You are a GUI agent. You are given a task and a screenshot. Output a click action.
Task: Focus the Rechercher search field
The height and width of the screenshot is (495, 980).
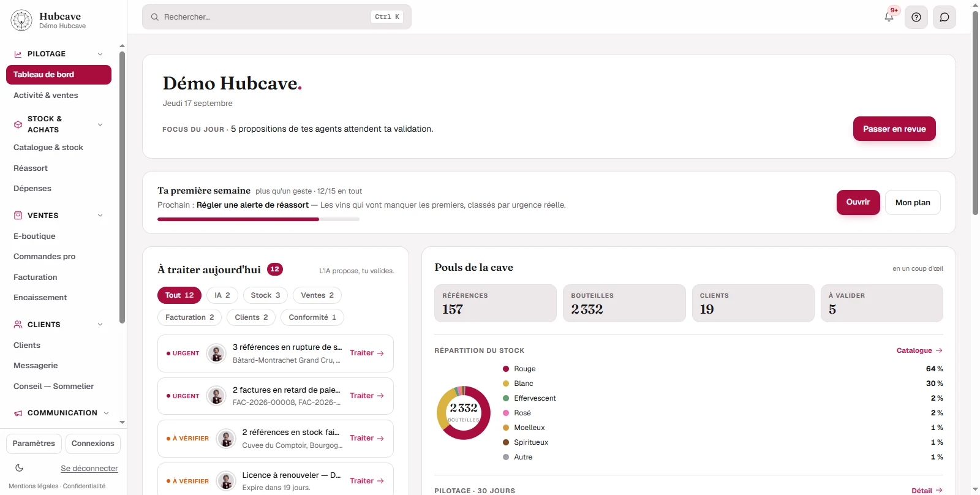pyautogui.click(x=277, y=17)
